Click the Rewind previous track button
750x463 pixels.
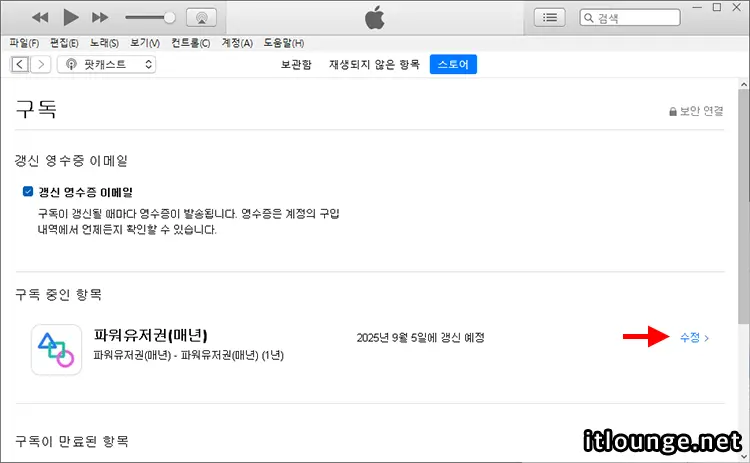pos(40,18)
